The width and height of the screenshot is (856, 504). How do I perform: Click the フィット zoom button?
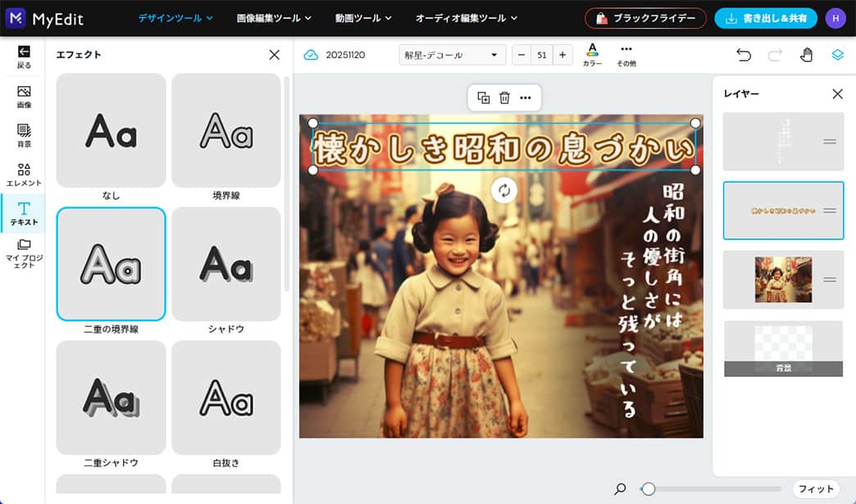pos(816,488)
